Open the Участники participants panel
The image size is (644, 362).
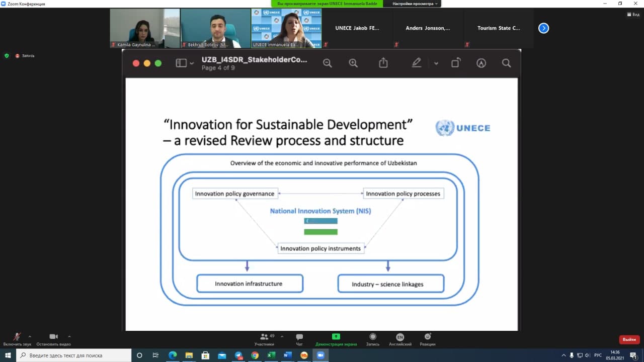tap(264, 337)
